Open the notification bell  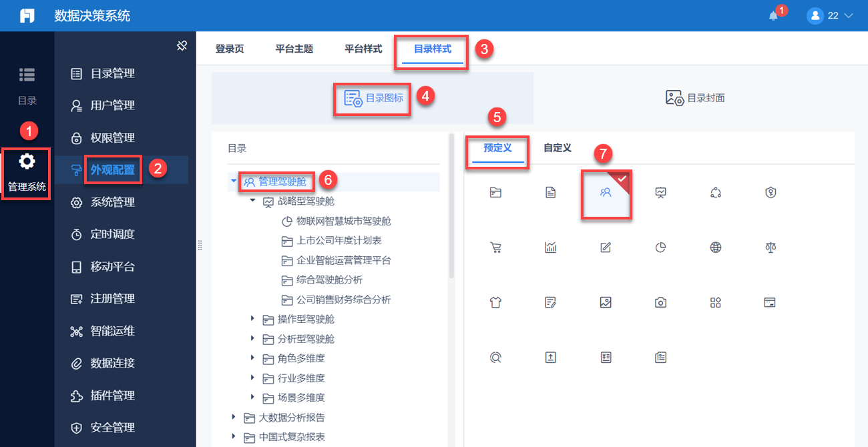point(774,15)
